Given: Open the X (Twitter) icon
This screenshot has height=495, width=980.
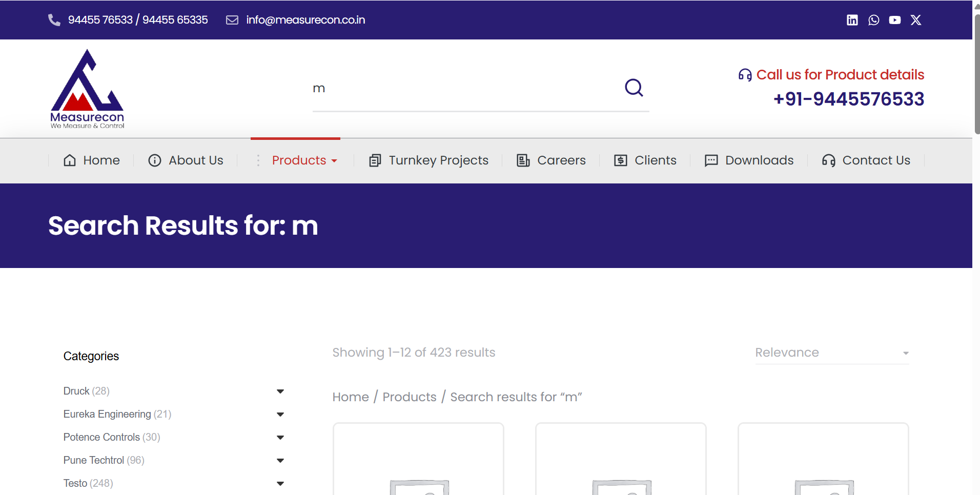Looking at the screenshot, I should coord(916,20).
